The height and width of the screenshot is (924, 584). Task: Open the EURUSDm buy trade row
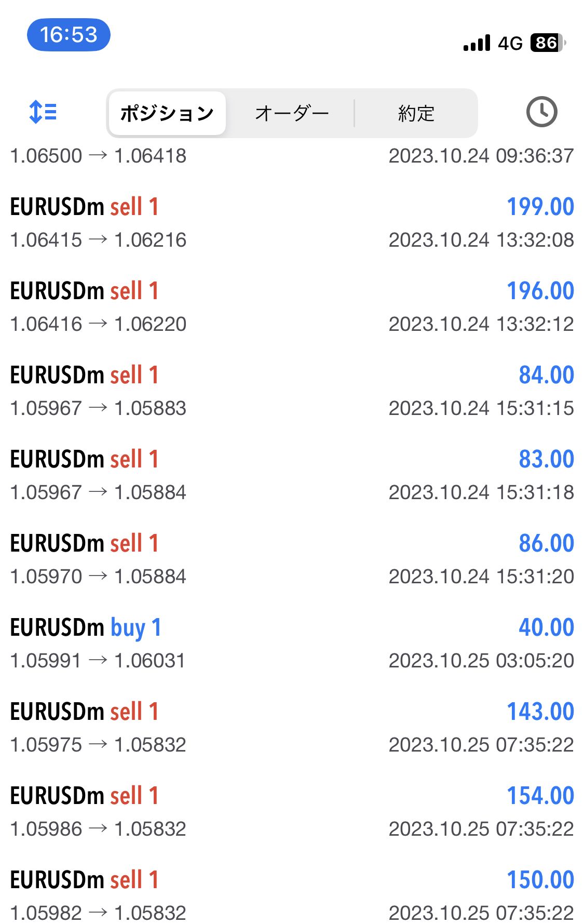pos(292,643)
